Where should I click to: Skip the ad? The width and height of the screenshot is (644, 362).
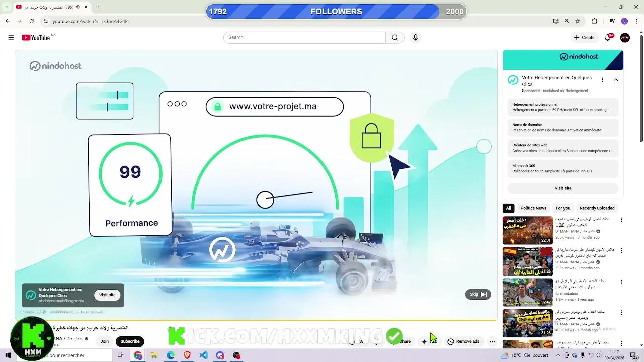tap(478, 294)
